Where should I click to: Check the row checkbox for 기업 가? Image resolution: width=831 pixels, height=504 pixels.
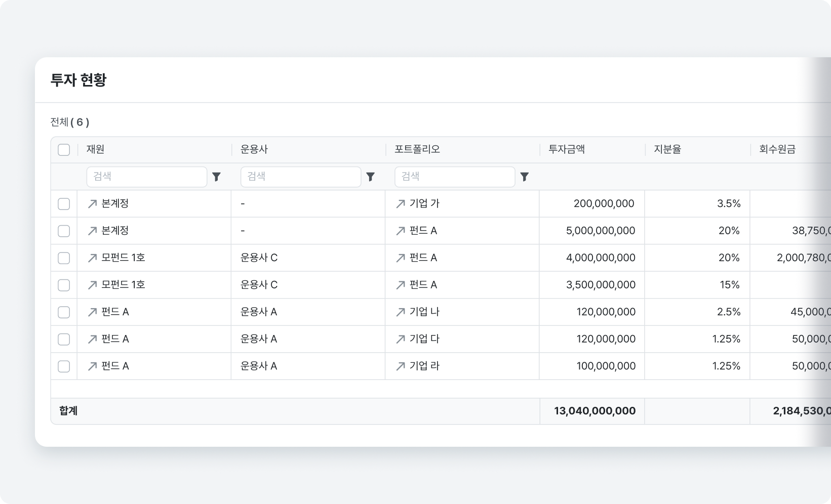click(64, 203)
